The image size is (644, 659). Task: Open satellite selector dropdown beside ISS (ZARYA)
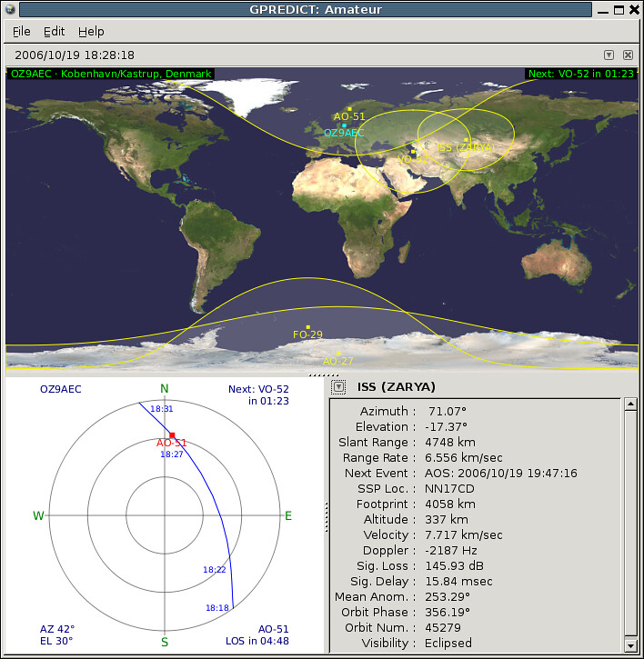338,387
